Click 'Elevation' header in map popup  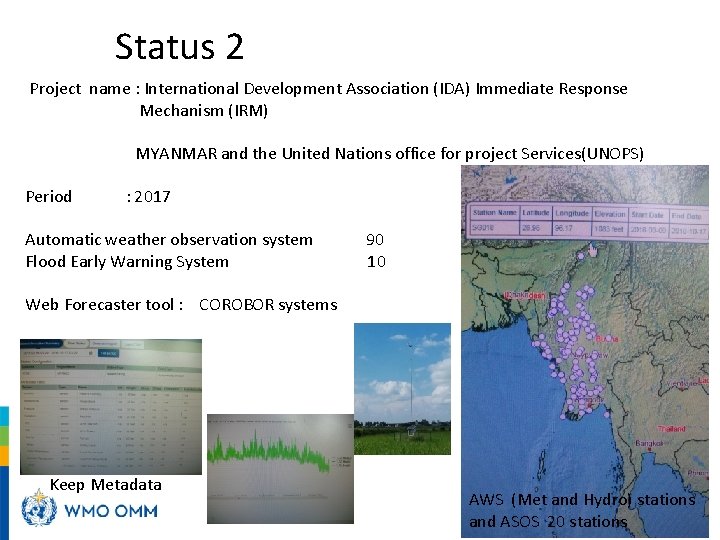pos(610,214)
